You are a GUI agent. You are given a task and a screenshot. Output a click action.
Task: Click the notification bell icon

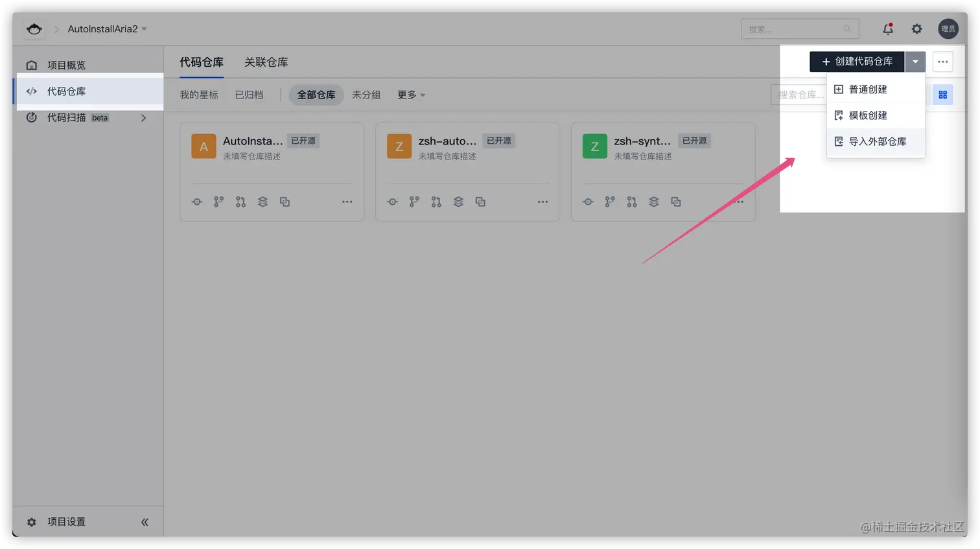coord(887,29)
